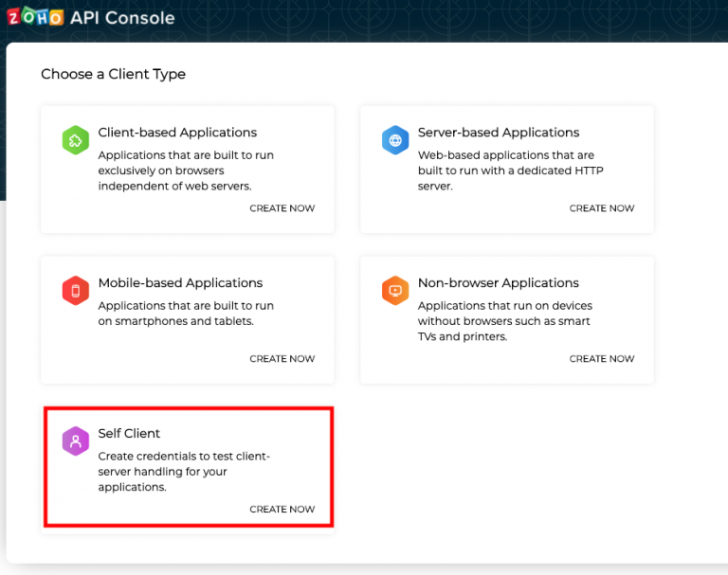The width and height of the screenshot is (728, 575).
Task: Click the Zoho logo in the header
Action: tap(35, 17)
